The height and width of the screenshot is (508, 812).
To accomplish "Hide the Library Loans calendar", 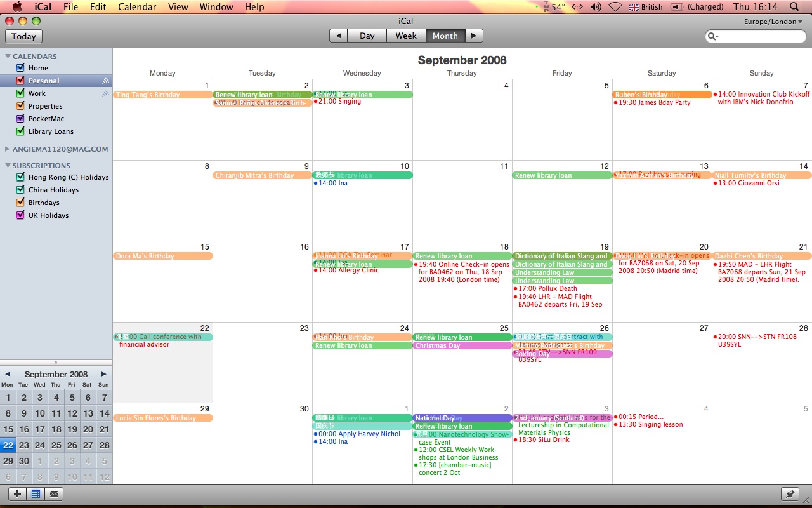I will pos(20,131).
